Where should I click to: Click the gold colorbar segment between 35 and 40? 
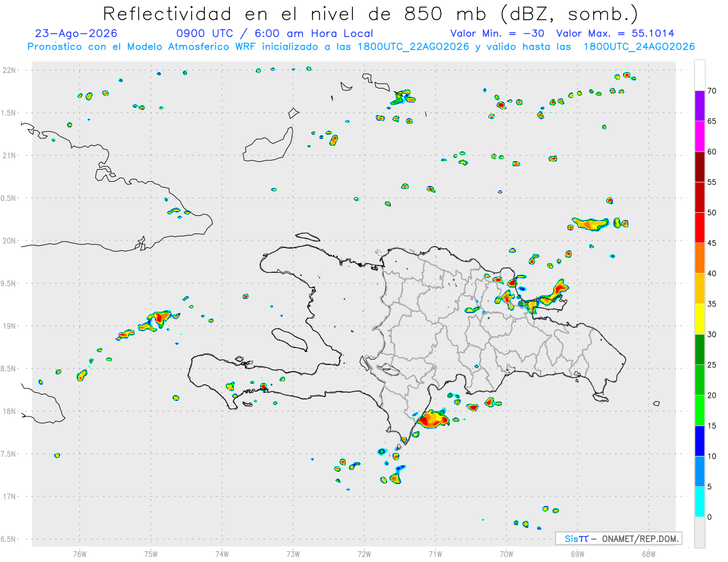pos(699,289)
